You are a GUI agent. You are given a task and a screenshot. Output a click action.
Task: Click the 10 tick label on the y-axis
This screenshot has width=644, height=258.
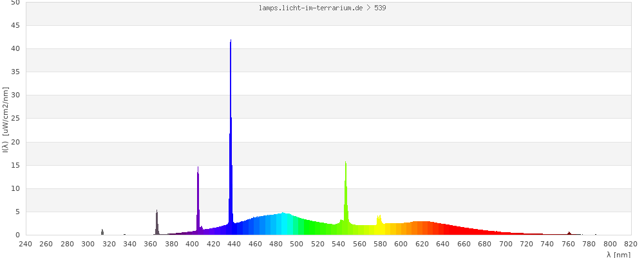pyautogui.click(x=15, y=188)
